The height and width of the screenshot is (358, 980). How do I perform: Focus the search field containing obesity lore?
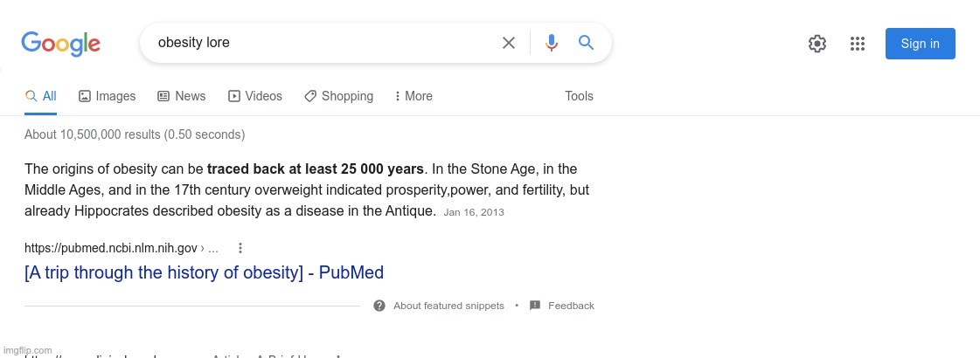point(325,43)
